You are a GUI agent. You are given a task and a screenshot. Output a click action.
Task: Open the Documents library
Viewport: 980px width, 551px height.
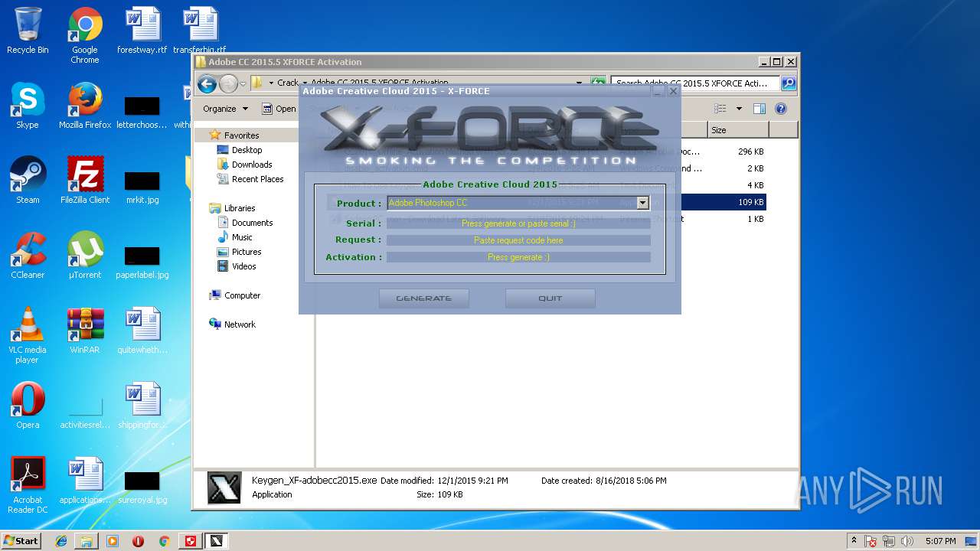252,223
